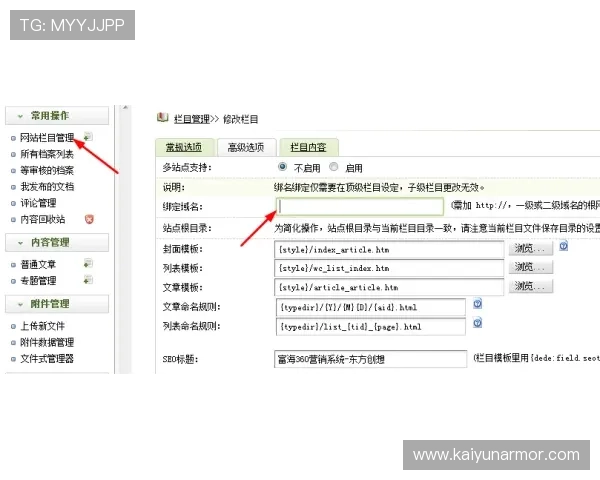
Task: Open 上传新文件
Action: [42, 326]
